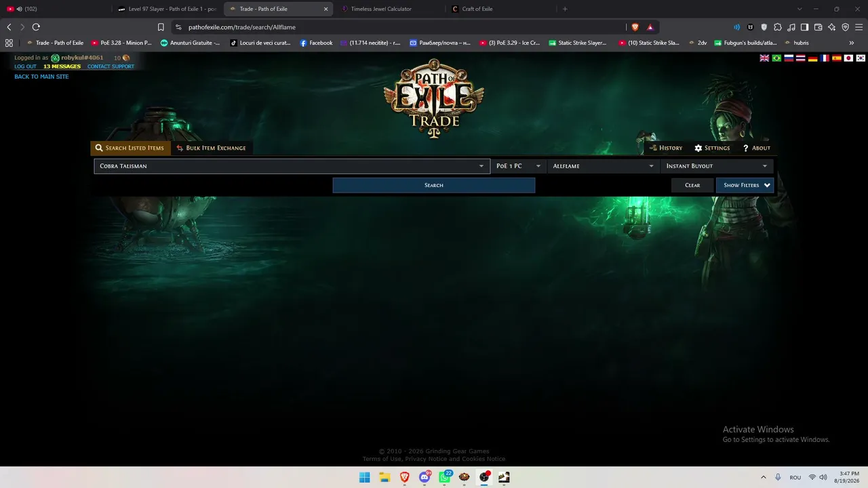Close the Trade - Path of Exile tab
Image resolution: width=868 pixels, height=488 pixels.
pos(325,9)
